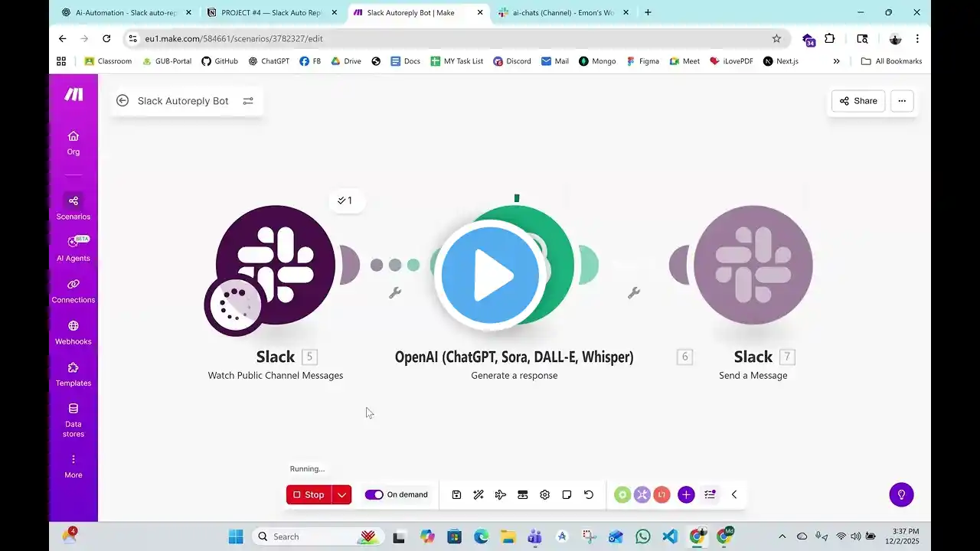Click the Slack Autoreply Bot scenario title
The height and width of the screenshot is (551, 980).
click(x=183, y=101)
